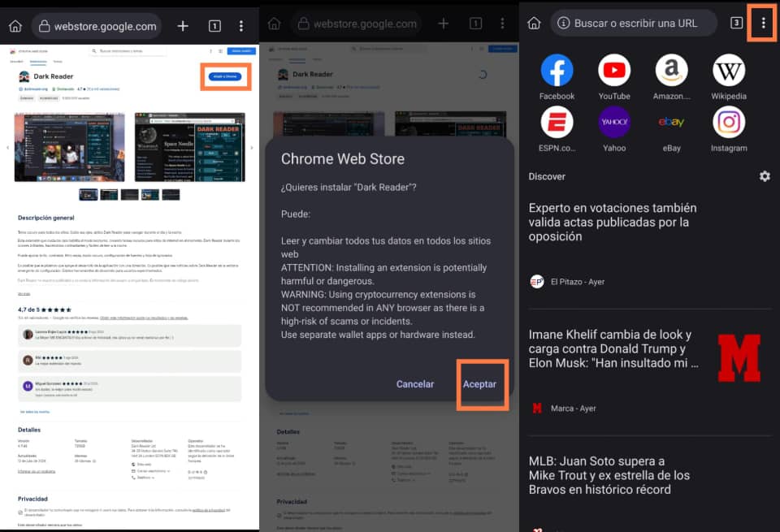Switch to the Extensiones tab in Web Store
The width and height of the screenshot is (780, 532).
pos(38,62)
